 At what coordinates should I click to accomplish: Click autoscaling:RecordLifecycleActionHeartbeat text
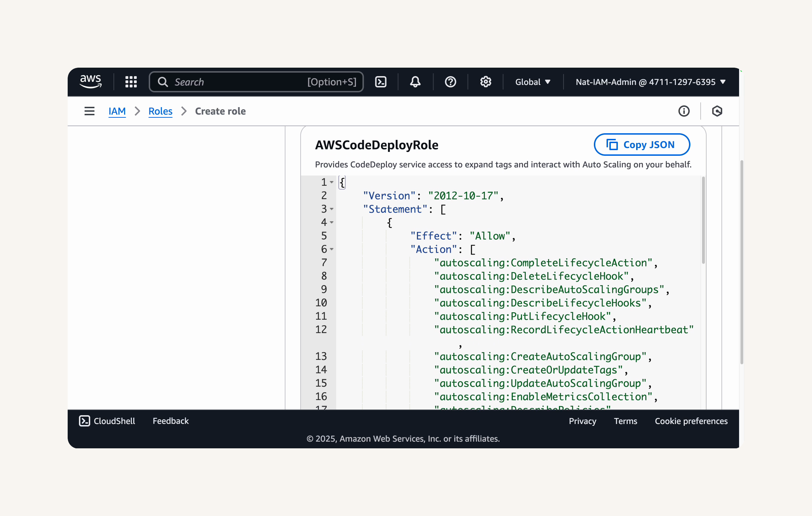point(564,330)
